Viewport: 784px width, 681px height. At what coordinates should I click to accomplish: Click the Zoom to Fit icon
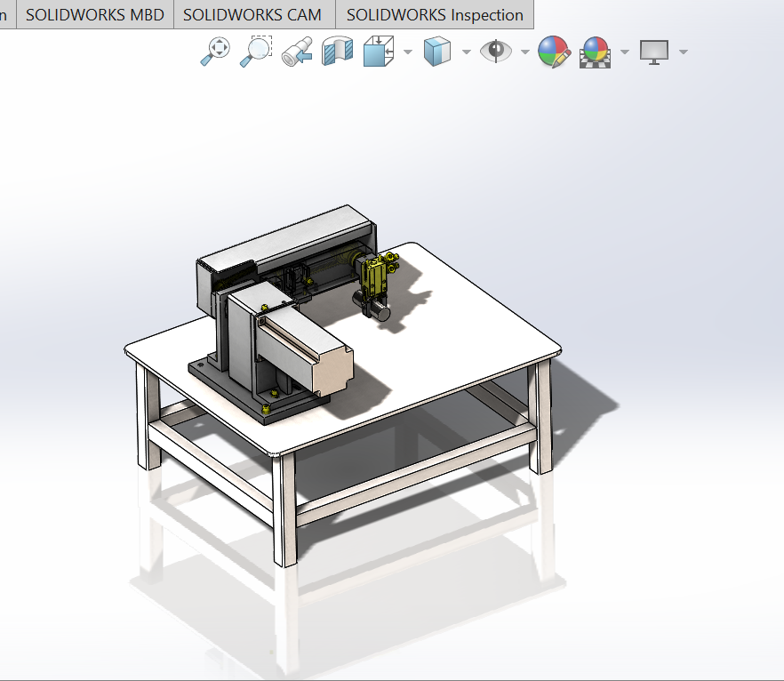[x=215, y=51]
